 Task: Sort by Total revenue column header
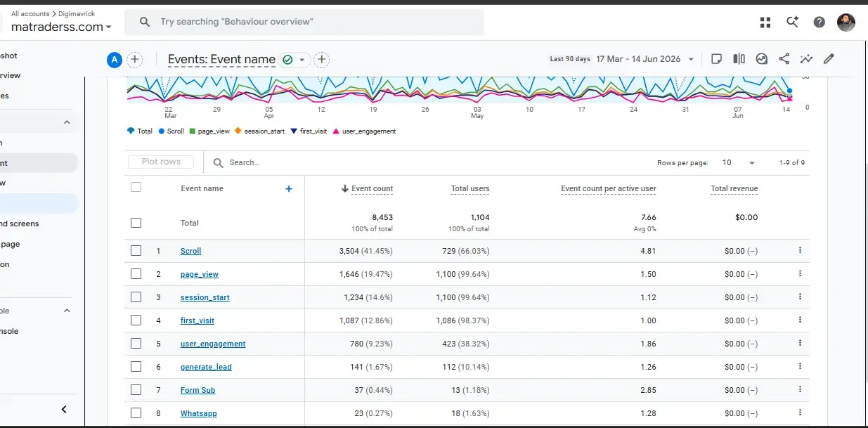coord(734,188)
